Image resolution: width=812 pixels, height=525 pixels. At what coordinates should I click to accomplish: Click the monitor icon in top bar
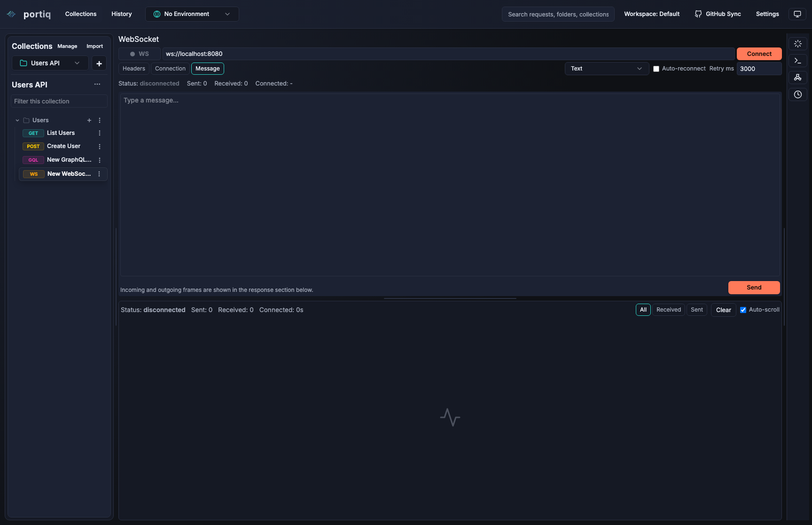point(797,14)
